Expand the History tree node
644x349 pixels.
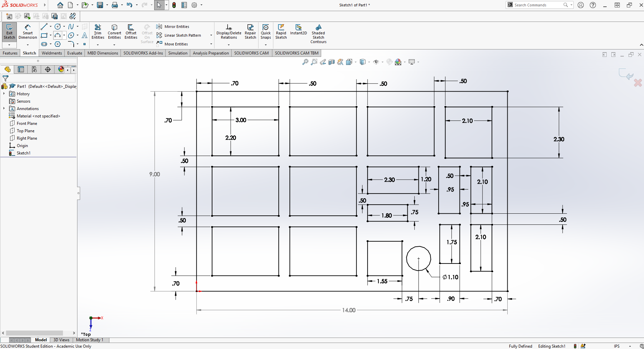[x=4, y=94]
